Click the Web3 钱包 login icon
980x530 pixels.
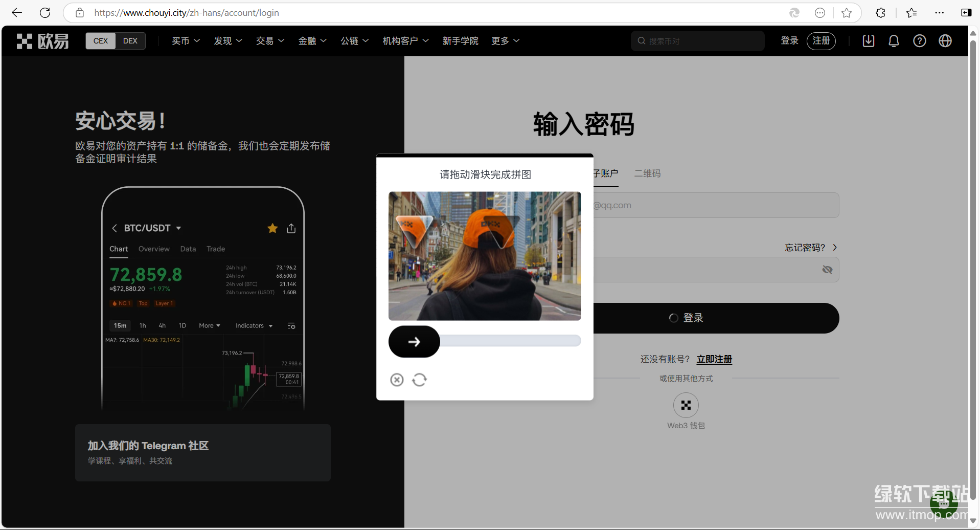(x=686, y=405)
